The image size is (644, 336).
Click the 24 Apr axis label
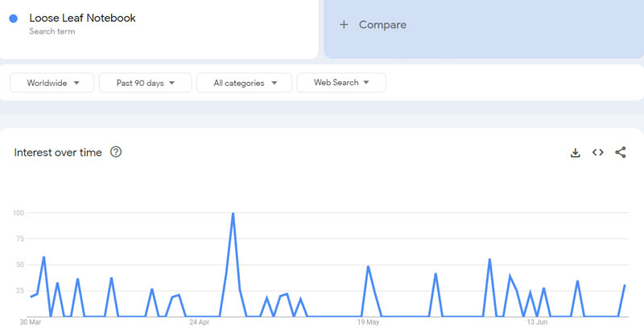click(x=199, y=322)
